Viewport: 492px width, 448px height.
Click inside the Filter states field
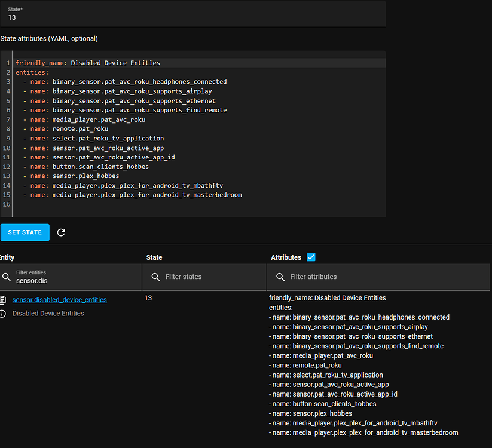click(x=191, y=277)
